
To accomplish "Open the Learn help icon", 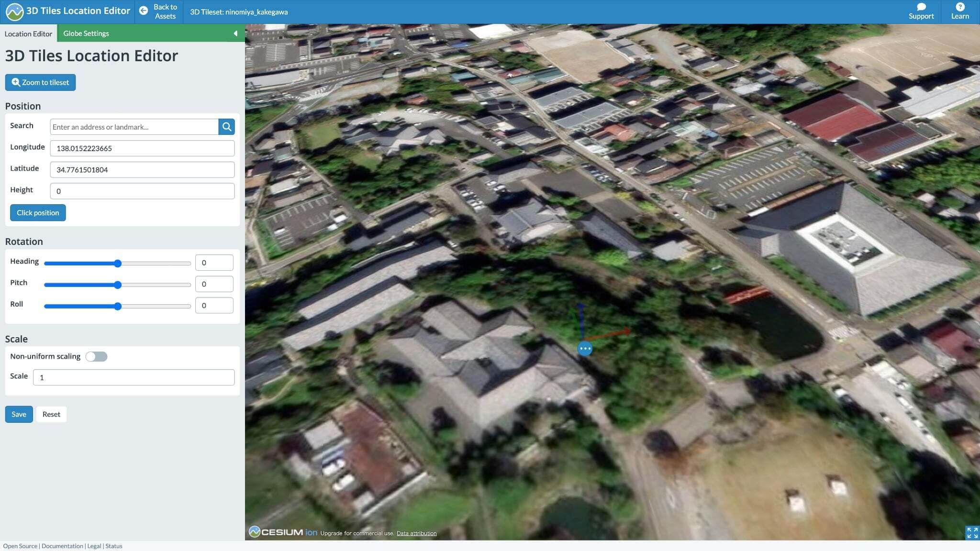I will coord(960,7).
